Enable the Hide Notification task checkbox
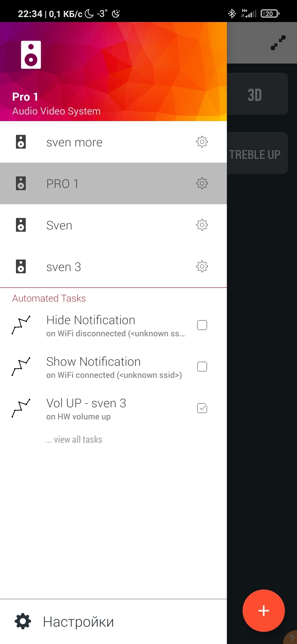Screen dimensions: 297x644 coord(202,325)
